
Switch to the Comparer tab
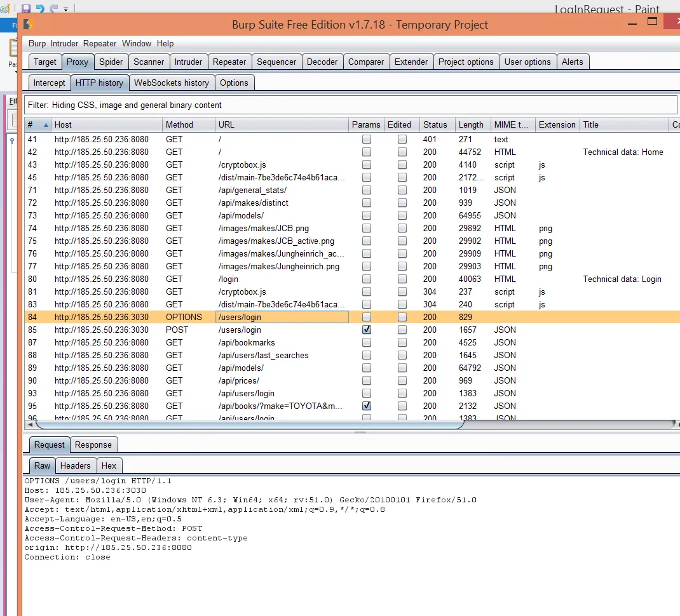(x=366, y=62)
